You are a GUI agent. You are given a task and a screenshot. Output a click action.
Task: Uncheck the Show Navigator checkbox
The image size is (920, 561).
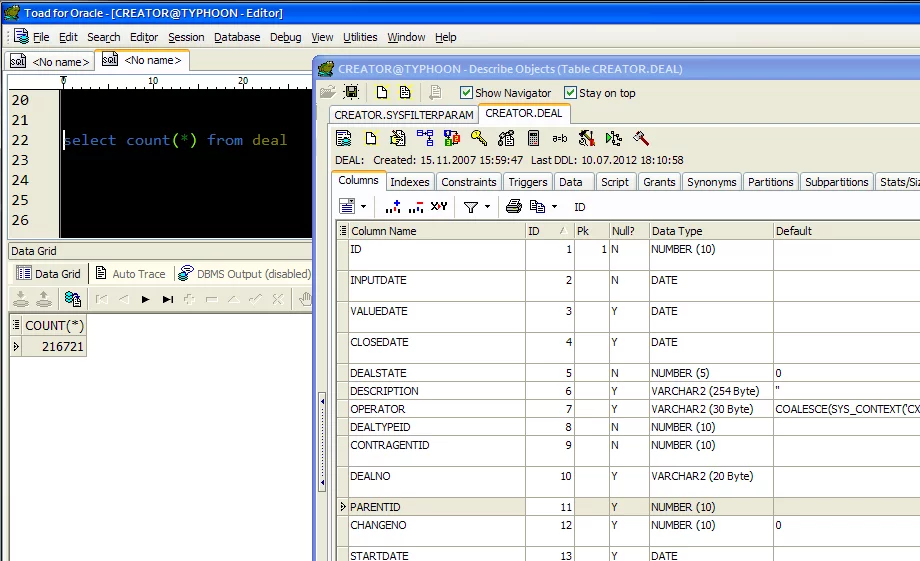[x=466, y=93]
